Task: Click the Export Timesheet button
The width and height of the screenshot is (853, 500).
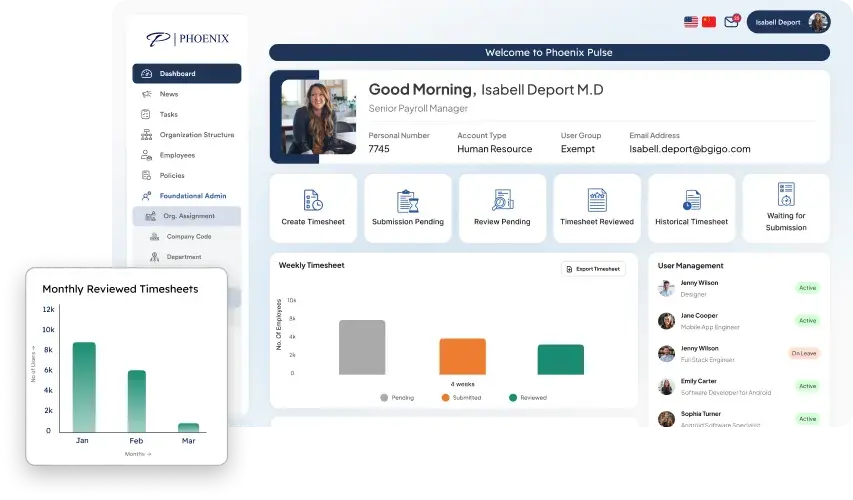Action: point(594,269)
